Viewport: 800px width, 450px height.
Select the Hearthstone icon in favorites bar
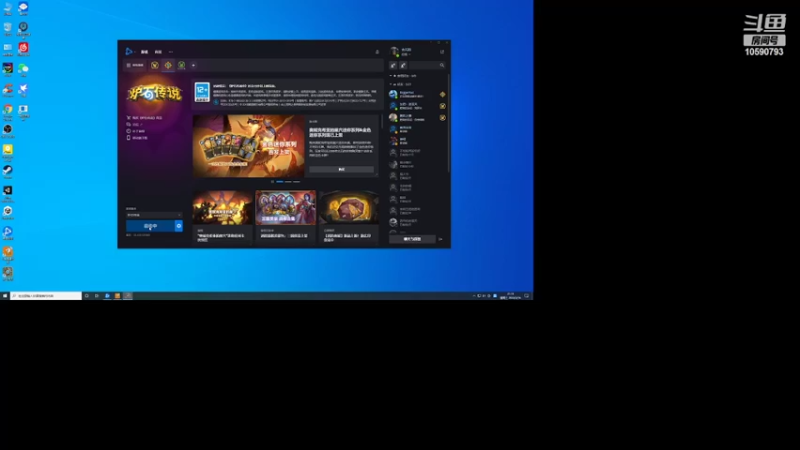click(168, 65)
